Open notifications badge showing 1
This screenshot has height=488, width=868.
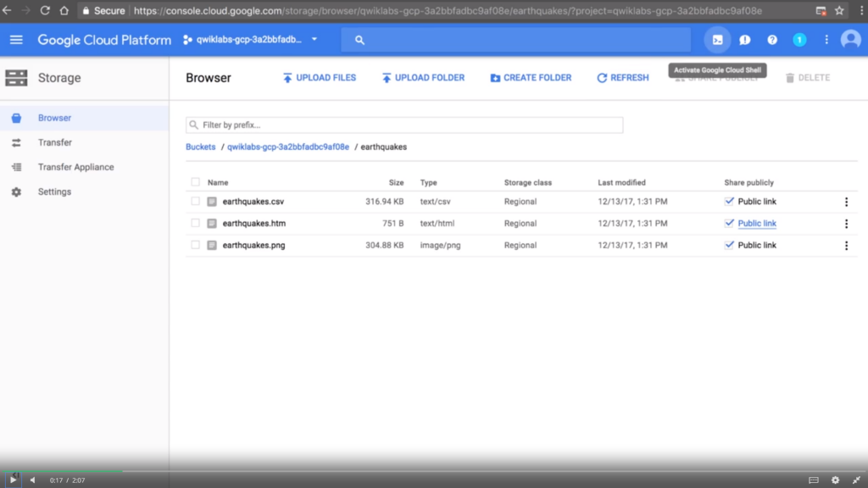click(x=799, y=40)
